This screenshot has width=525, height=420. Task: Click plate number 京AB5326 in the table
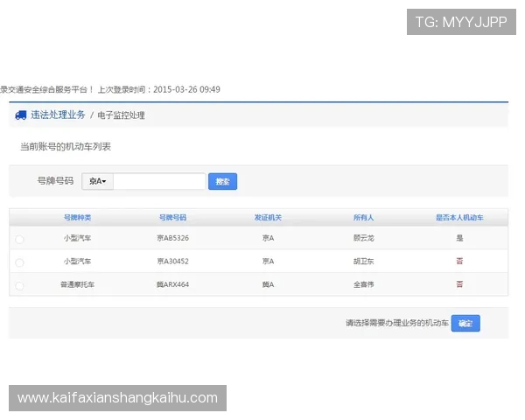click(x=172, y=238)
